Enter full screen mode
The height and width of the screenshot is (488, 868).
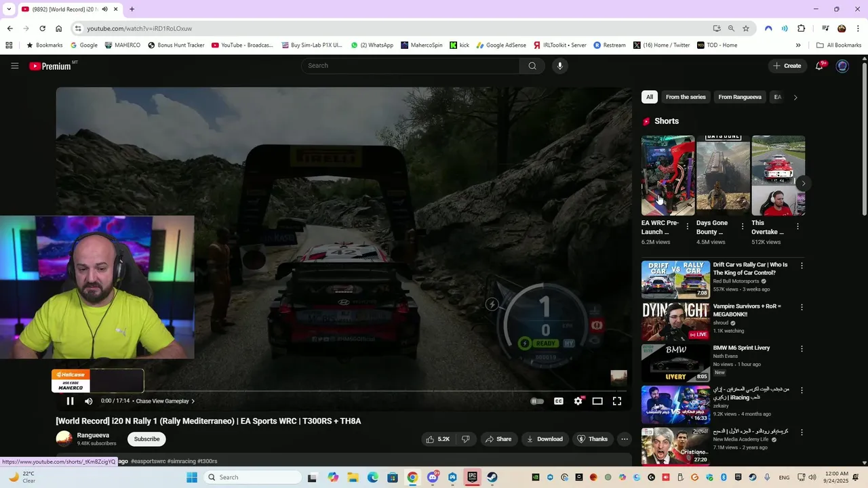(617, 401)
